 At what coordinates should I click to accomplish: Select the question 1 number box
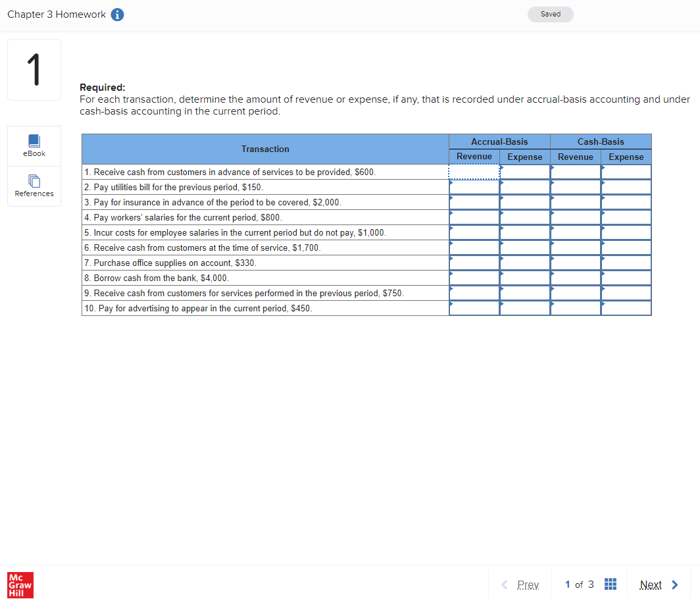click(x=34, y=69)
